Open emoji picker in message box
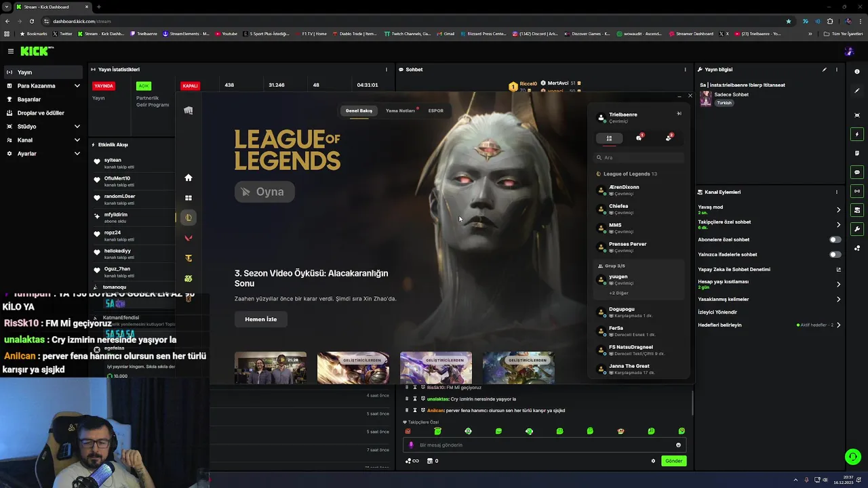868x488 pixels. (678, 445)
